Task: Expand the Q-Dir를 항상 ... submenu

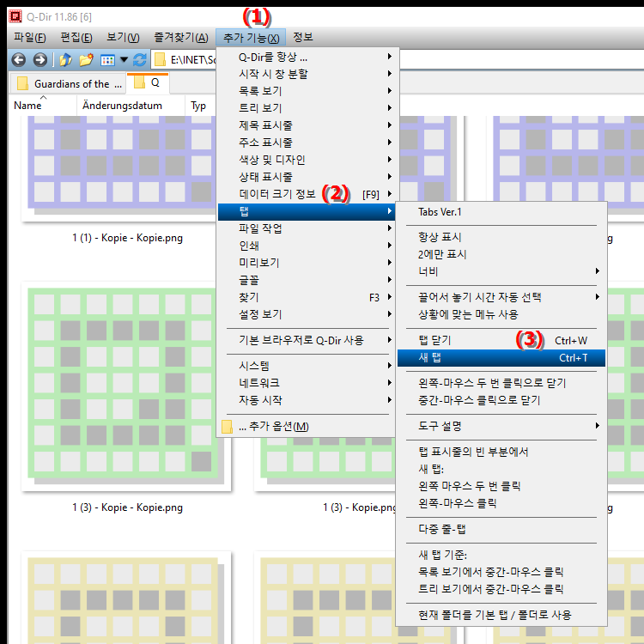Action: [306, 57]
